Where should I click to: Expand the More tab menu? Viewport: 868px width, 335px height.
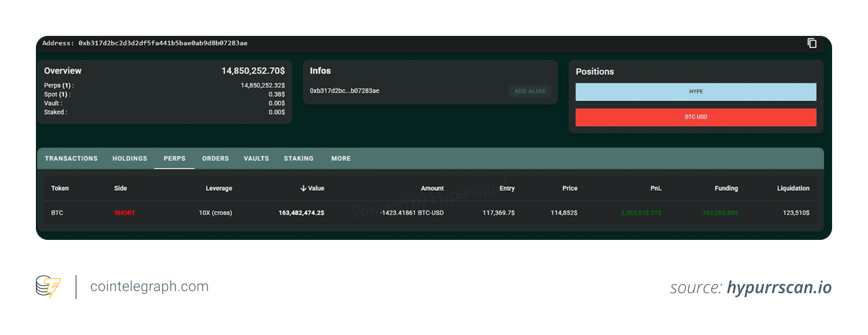(341, 159)
